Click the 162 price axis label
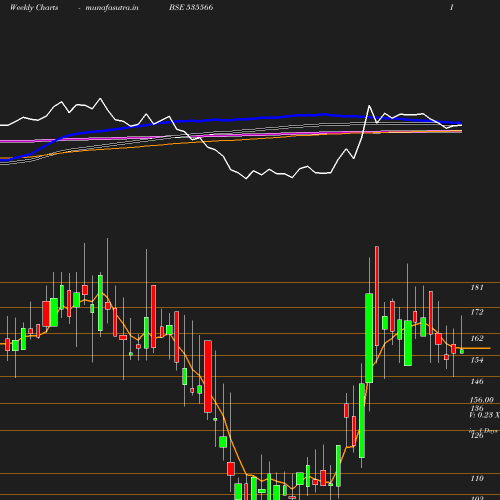 pos(477,338)
